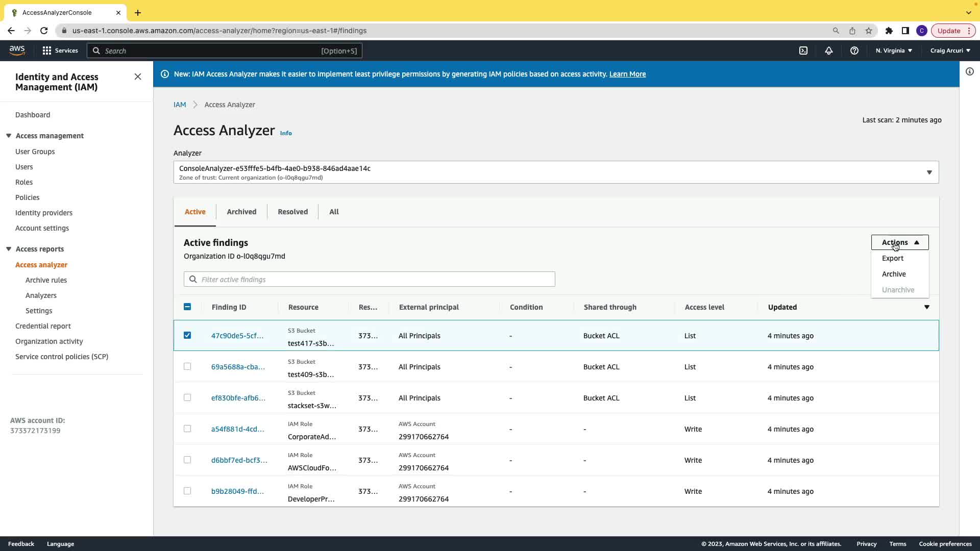The height and width of the screenshot is (551, 980).
Task: Select the 69a5688a finding checkbox
Action: [x=187, y=366]
